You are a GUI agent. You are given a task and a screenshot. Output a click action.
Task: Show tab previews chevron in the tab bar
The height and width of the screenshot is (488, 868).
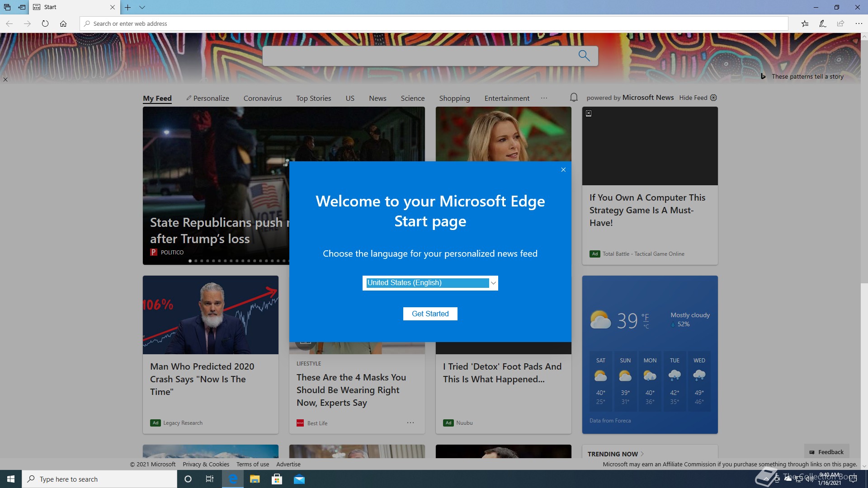142,7
